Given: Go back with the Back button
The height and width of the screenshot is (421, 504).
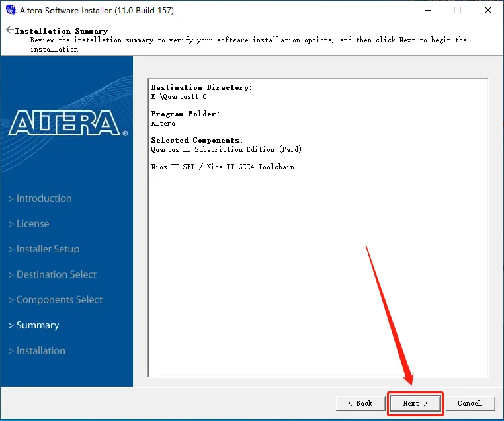Looking at the screenshot, I should 360,403.
